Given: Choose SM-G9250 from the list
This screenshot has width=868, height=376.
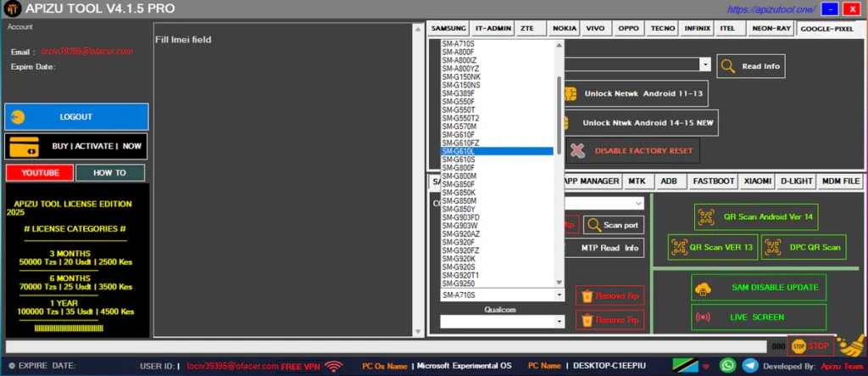Looking at the screenshot, I should click(497, 283).
